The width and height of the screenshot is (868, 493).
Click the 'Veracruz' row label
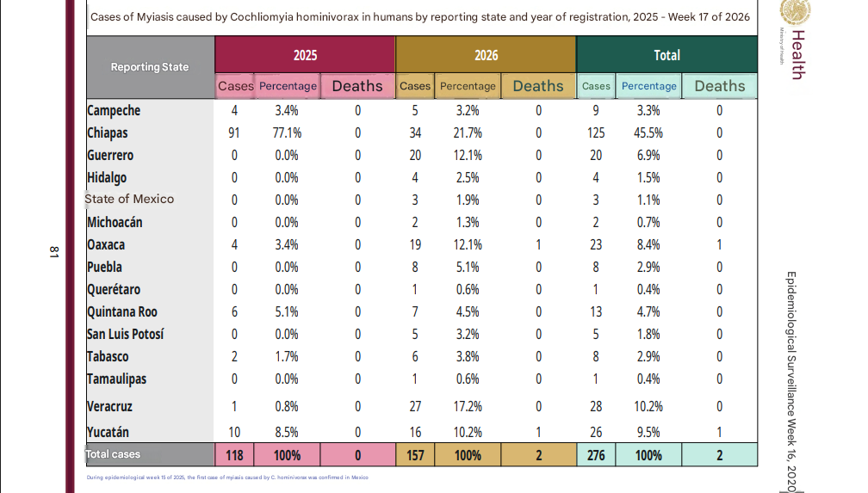(x=109, y=406)
